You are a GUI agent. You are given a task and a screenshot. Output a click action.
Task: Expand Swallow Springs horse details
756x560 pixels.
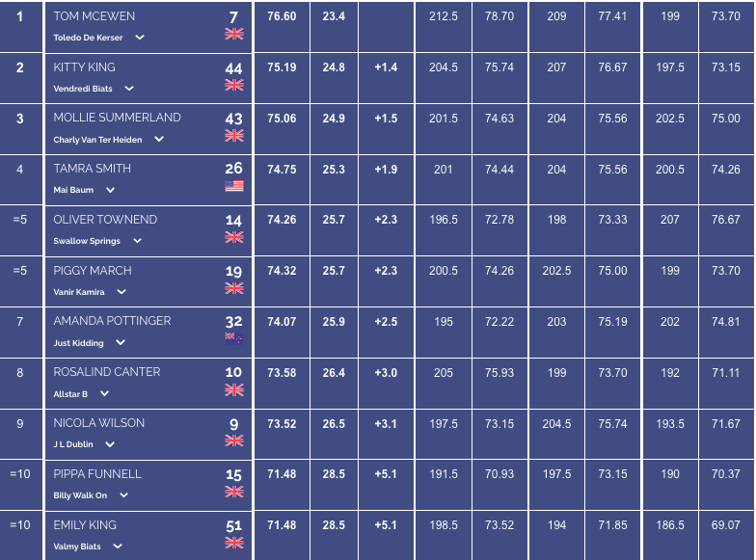[137, 241]
